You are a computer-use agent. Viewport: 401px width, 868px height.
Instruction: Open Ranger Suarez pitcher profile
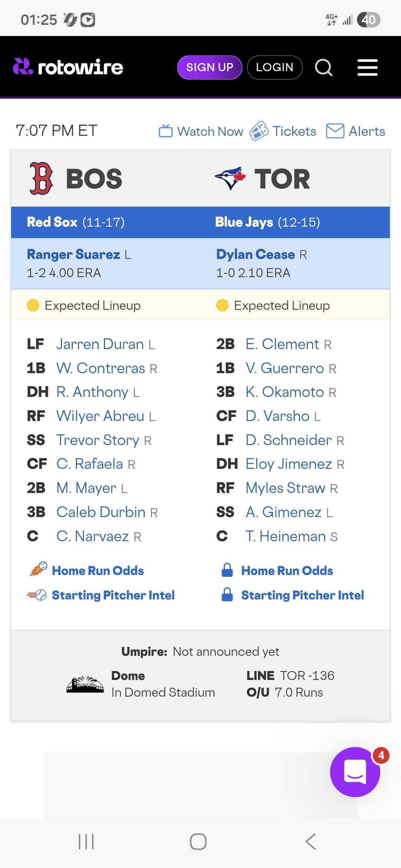coord(74,254)
